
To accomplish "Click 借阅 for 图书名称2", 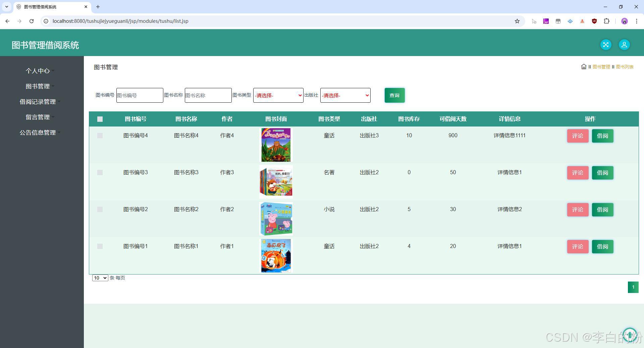I will click(x=602, y=210).
